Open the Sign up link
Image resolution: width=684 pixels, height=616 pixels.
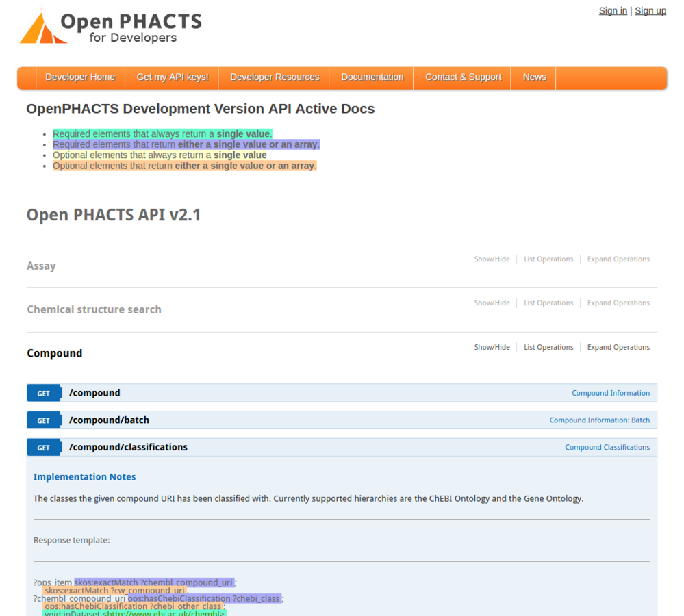[650, 11]
